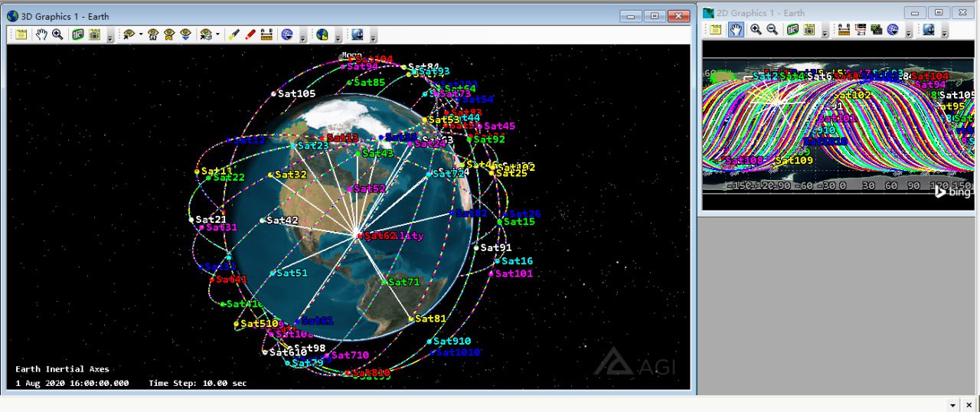Image resolution: width=980 pixels, height=412 pixels.
Task: Select the red marker pen tool
Action: (x=250, y=34)
